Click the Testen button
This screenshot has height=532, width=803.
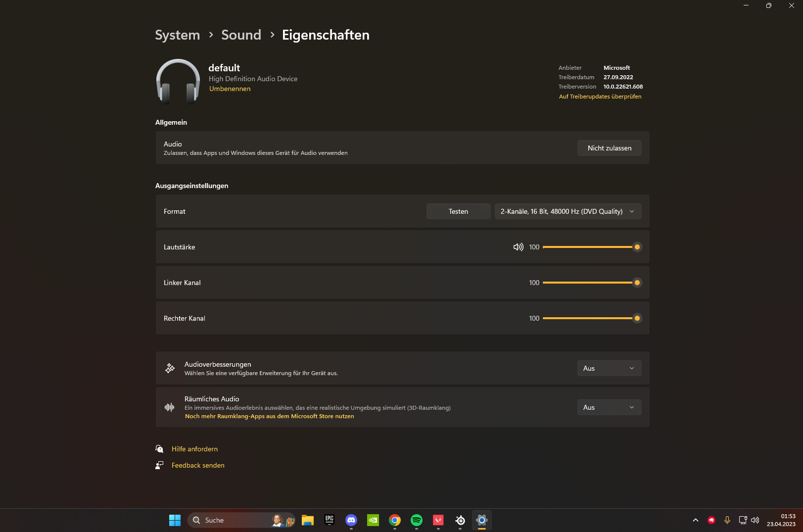click(458, 211)
